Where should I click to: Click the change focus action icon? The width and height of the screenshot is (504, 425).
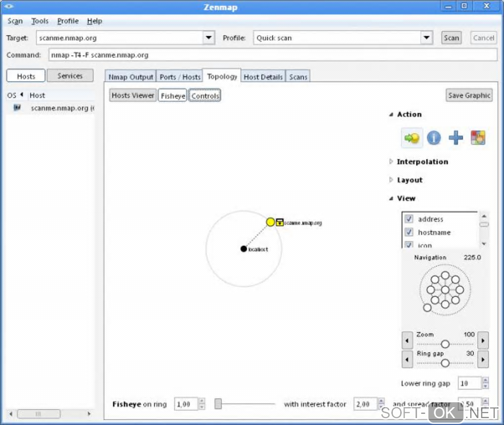tap(412, 138)
